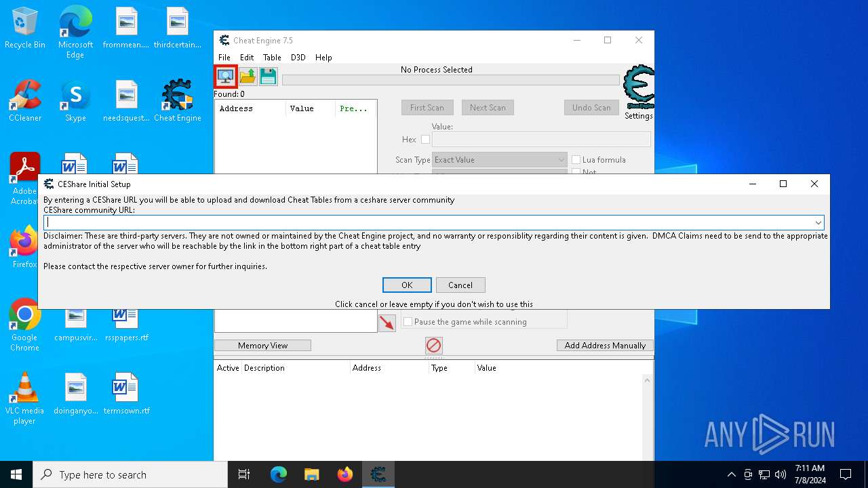868x488 pixels.
Task: Click Cancel in CEShare Initial Setup
Action: [460, 285]
